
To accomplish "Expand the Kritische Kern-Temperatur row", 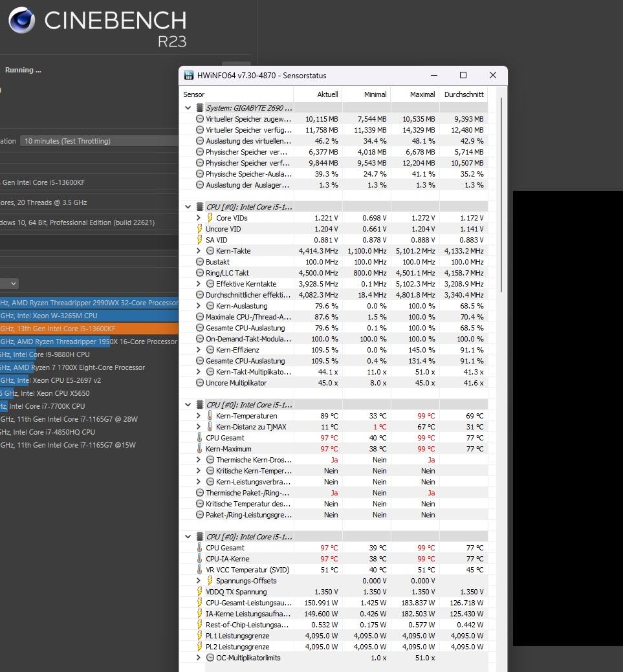I will coord(198,471).
